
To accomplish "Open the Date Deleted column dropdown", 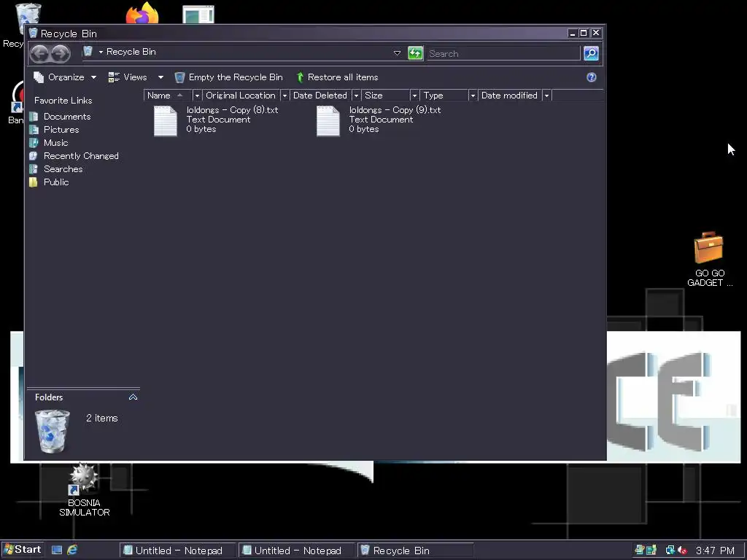I will pyautogui.click(x=356, y=96).
